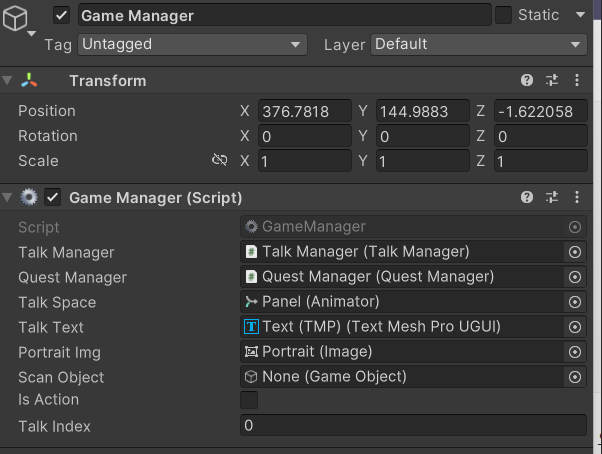Click the Talk Index value field

[x=413, y=425]
